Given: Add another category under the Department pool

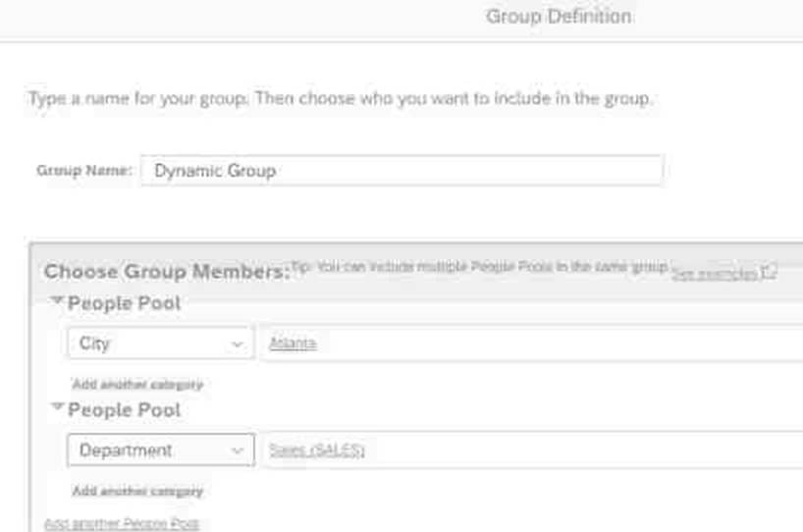Looking at the screenshot, I should pyautogui.click(x=137, y=491).
